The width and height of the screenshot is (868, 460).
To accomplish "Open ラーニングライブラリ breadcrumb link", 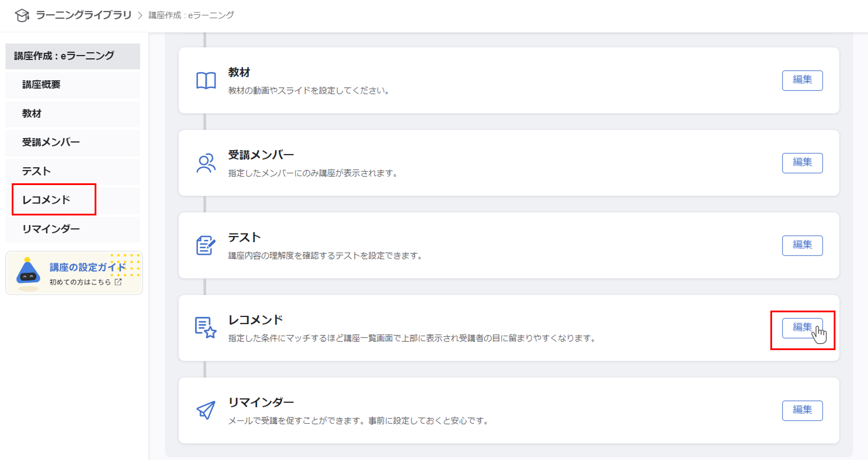I will (x=83, y=15).
